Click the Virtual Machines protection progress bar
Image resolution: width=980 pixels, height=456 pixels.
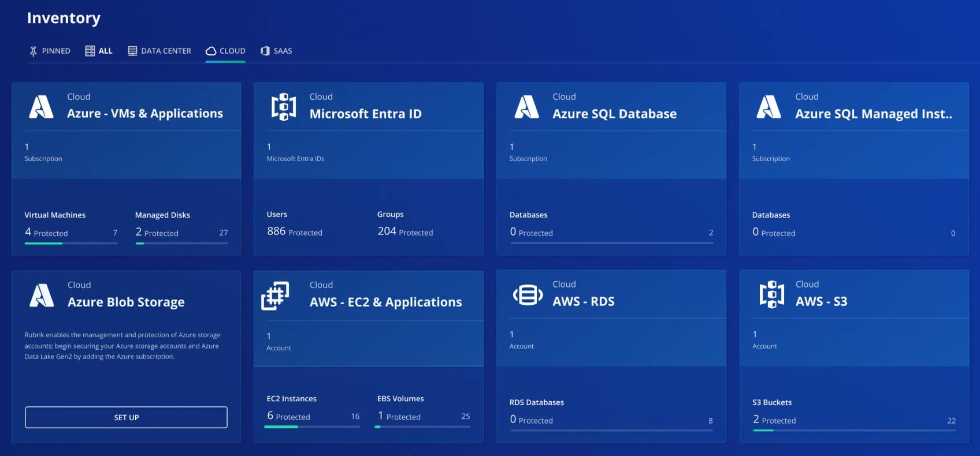click(71, 243)
